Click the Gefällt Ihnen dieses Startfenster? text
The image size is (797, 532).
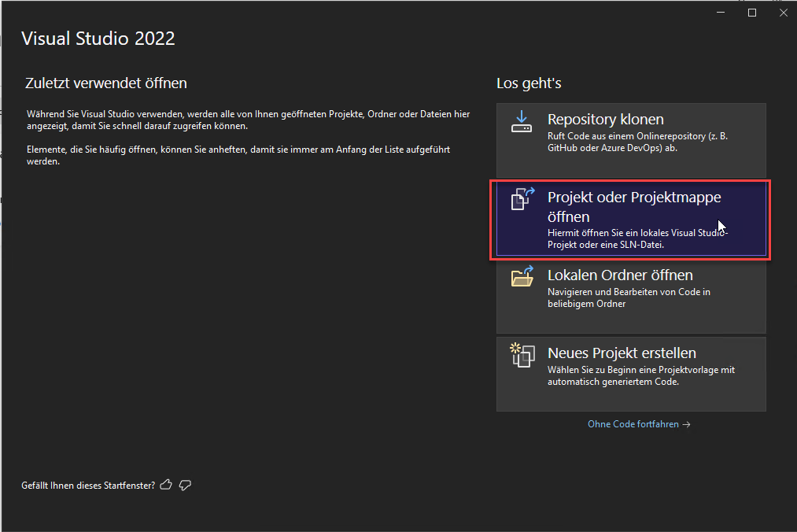(x=88, y=486)
